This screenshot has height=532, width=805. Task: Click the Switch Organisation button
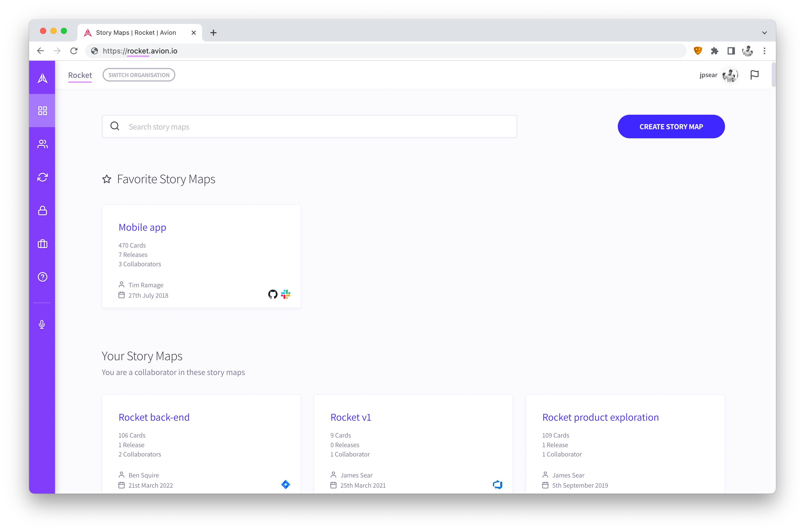pos(138,75)
